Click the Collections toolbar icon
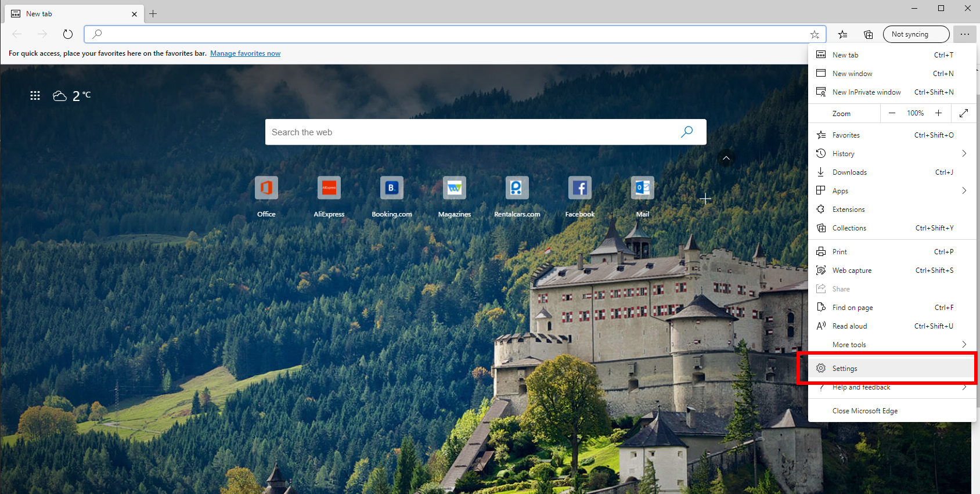This screenshot has height=494, width=980. click(x=868, y=34)
